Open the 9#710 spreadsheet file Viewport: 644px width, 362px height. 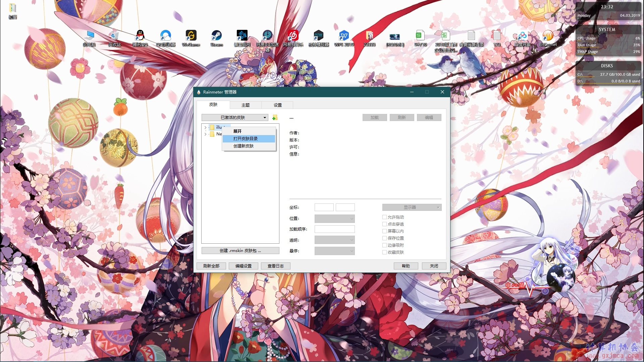point(421,38)
